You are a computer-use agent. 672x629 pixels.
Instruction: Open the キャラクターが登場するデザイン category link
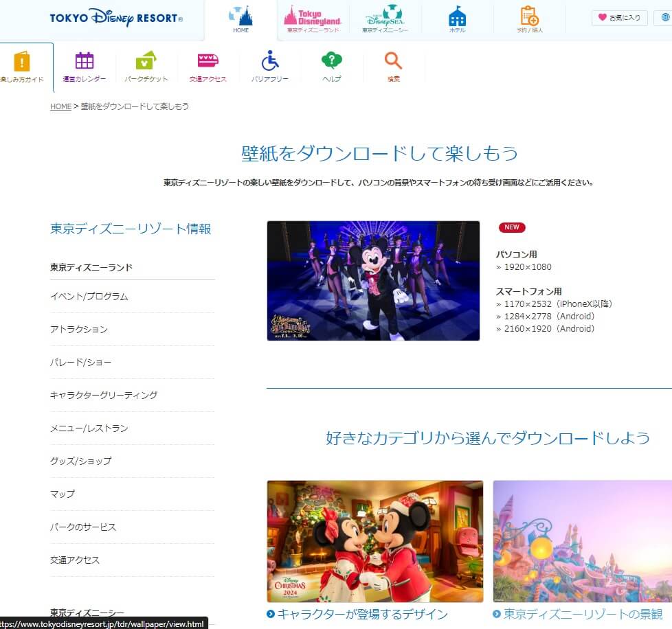coord(363,614)
